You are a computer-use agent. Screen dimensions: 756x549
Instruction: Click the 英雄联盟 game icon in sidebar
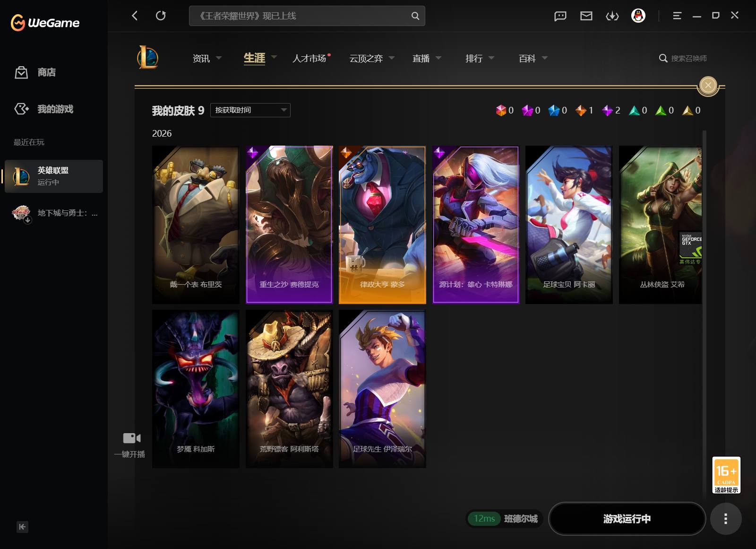[21, 176]
